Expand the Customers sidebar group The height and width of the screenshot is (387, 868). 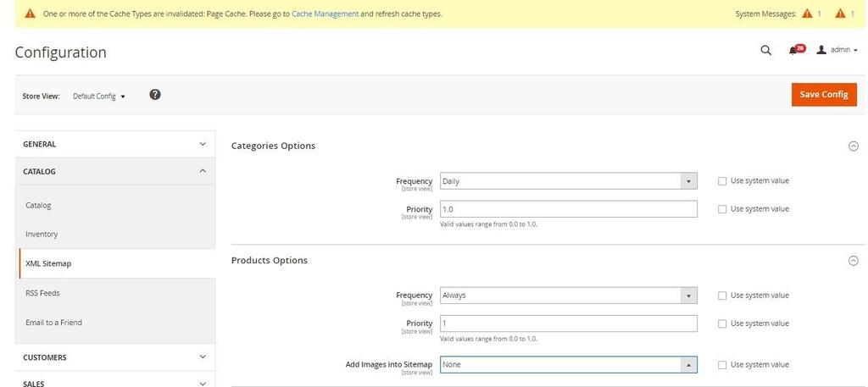click(114, 357)
